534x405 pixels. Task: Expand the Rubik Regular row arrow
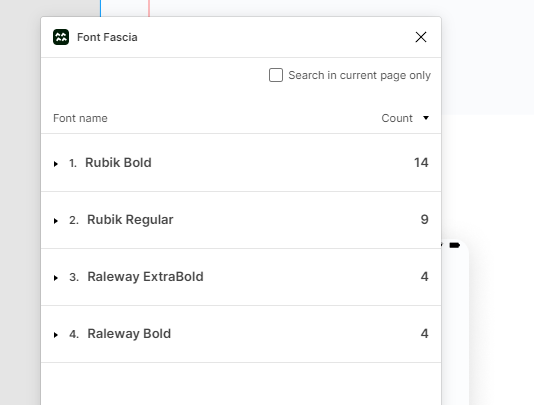point(56,221)
